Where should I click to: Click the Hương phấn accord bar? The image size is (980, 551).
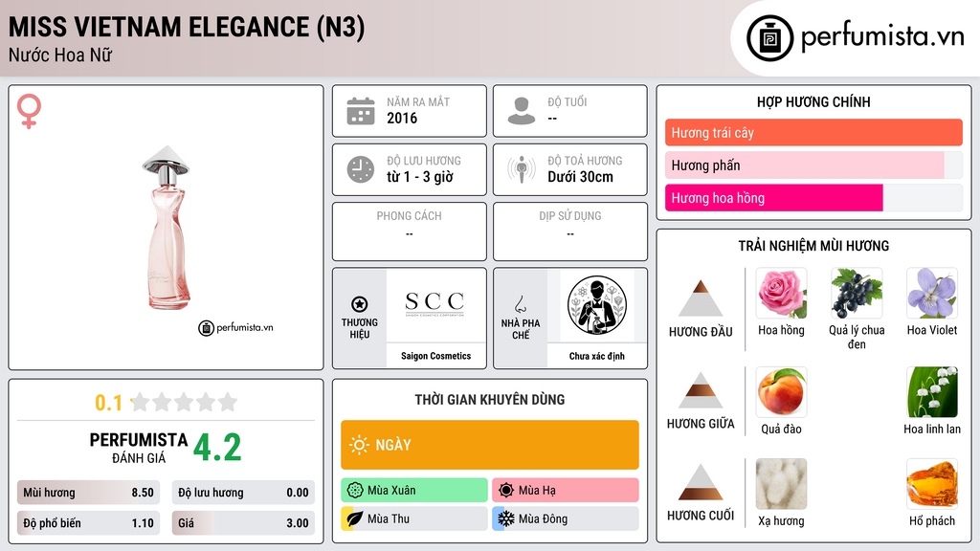(813, 165)
